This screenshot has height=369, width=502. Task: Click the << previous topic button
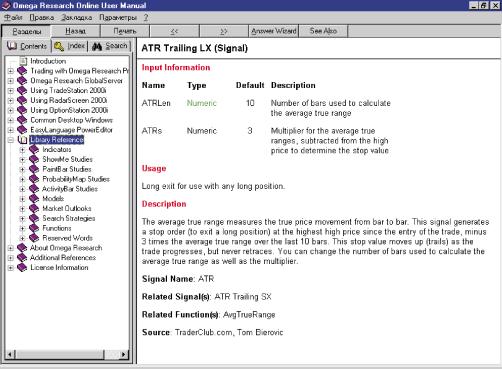(x=174, y=31)
